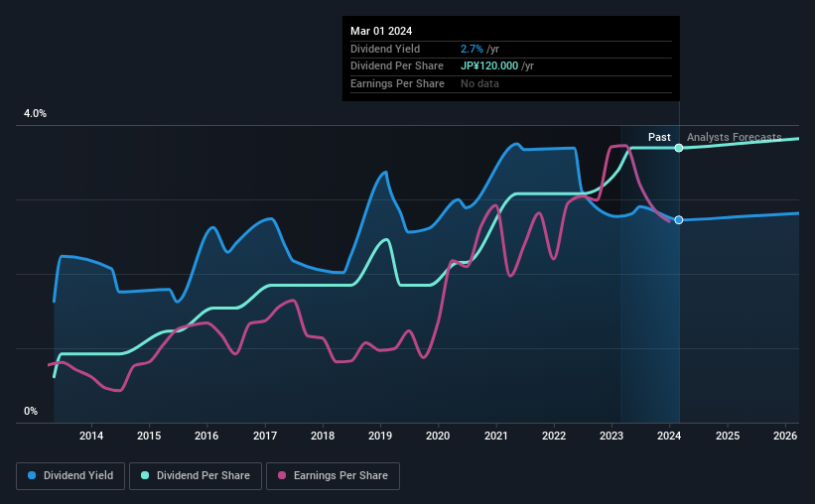Image resolution: width=815 pixels, height=504 pixels.
Task: Click the 2015 x-axis label
Action: pyautogui.click(x=149, y=436)
